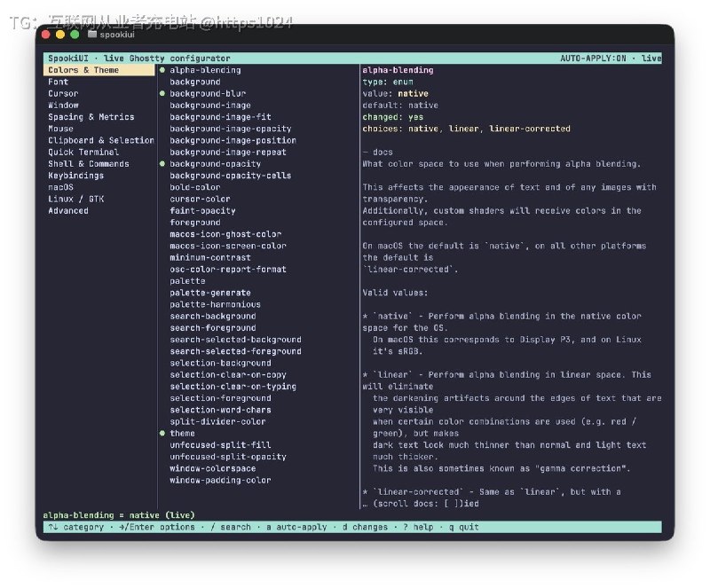Click the changed dot beside background-opacity
This screenshot has height=588, width=710.
click(x=162, y=164)
